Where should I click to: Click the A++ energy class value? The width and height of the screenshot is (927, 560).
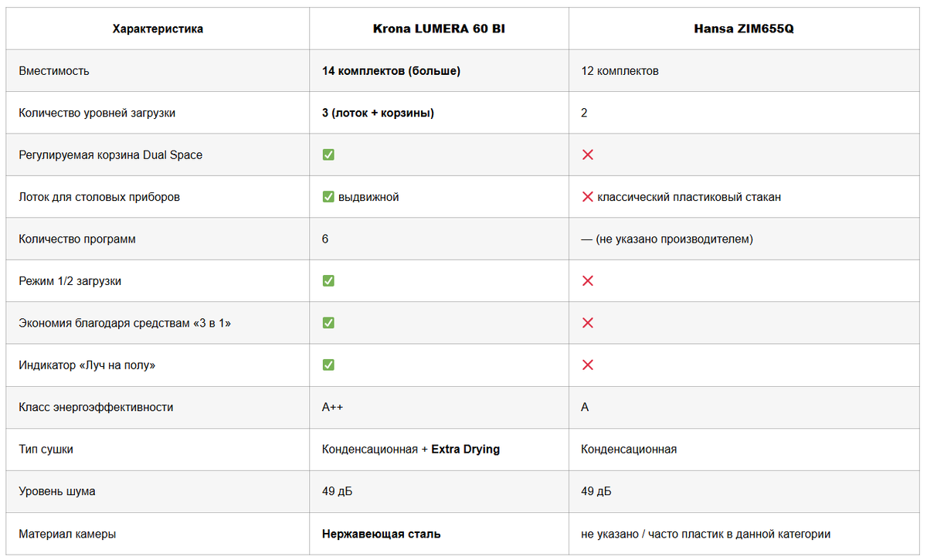(x=332, y=407)
